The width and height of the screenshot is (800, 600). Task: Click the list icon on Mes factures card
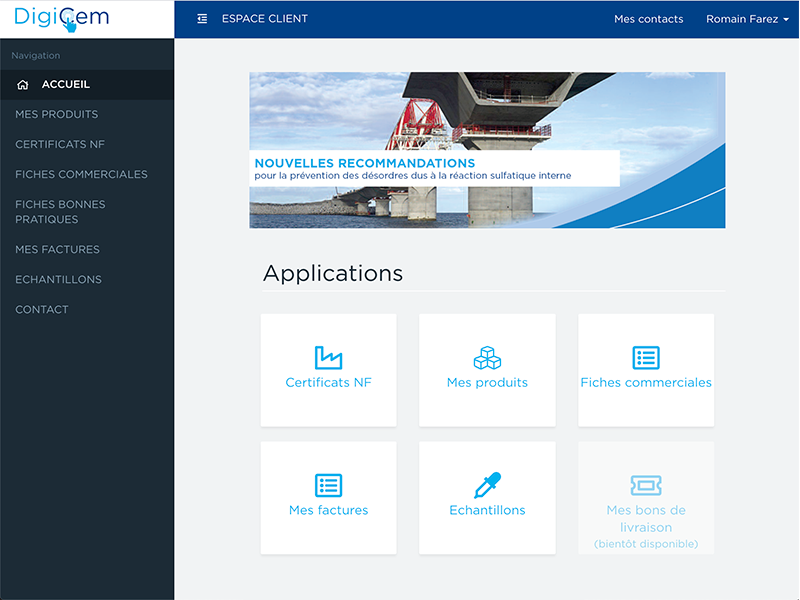328,485
